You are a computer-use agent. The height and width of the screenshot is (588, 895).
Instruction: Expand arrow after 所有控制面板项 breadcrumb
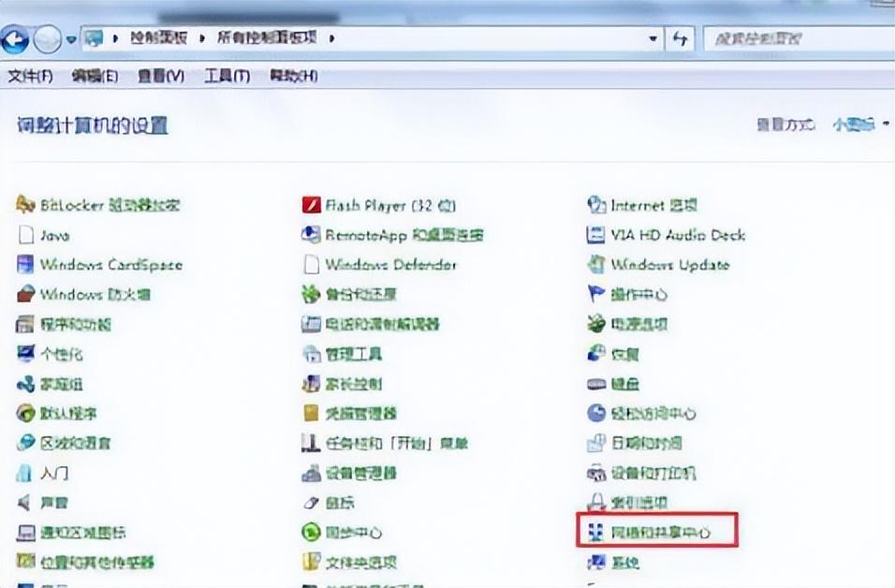click(x=331, y=38)
